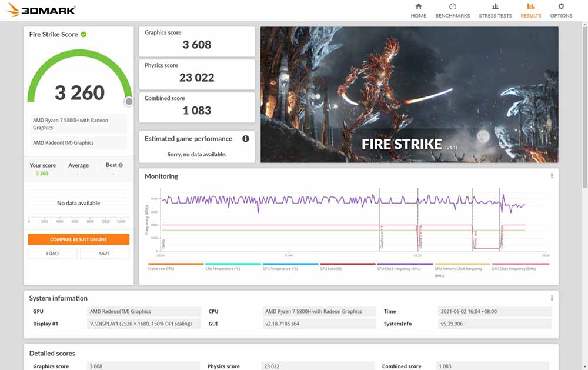Click the Compare Result Online button
588x370 pixels.
click(78, 239)
